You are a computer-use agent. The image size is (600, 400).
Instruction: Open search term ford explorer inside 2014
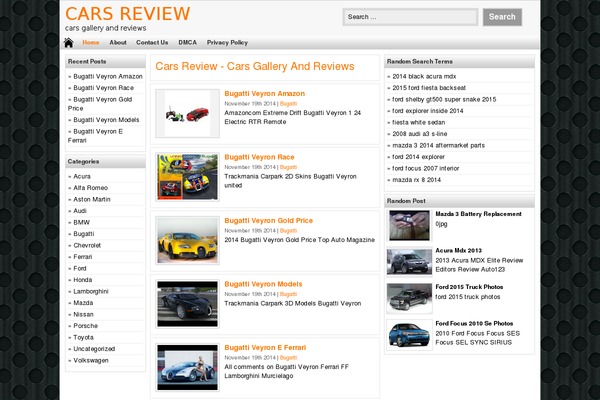[427, 111]
